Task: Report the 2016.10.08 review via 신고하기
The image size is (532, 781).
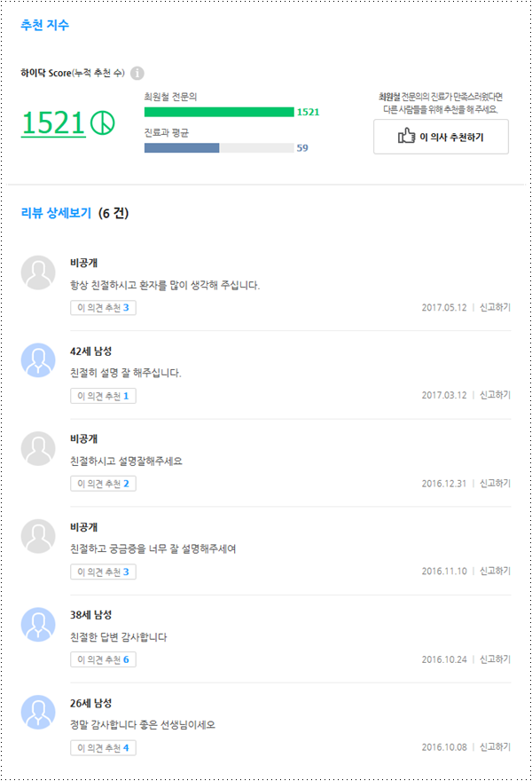Action: tap(495, 748)
